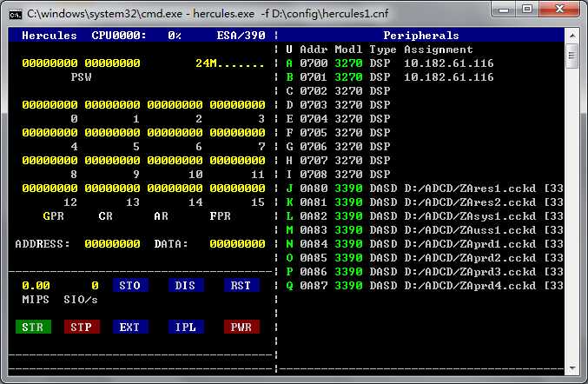
Task: Click the cmd.exe icon in title bar
Action: (x=15, y=13)
